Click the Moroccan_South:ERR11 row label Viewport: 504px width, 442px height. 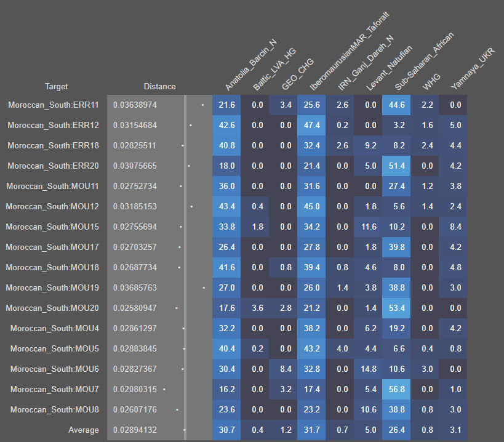pyautogui.click(x=54, y=105)
